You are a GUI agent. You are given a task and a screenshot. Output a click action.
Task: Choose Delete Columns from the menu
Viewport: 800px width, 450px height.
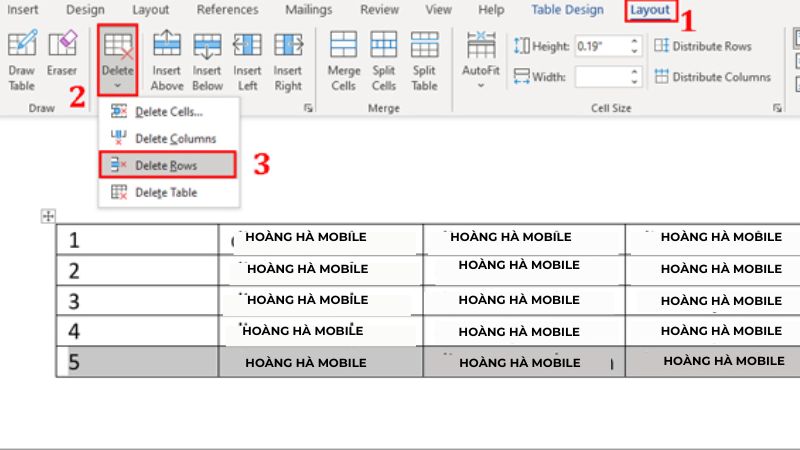point(176,138)
